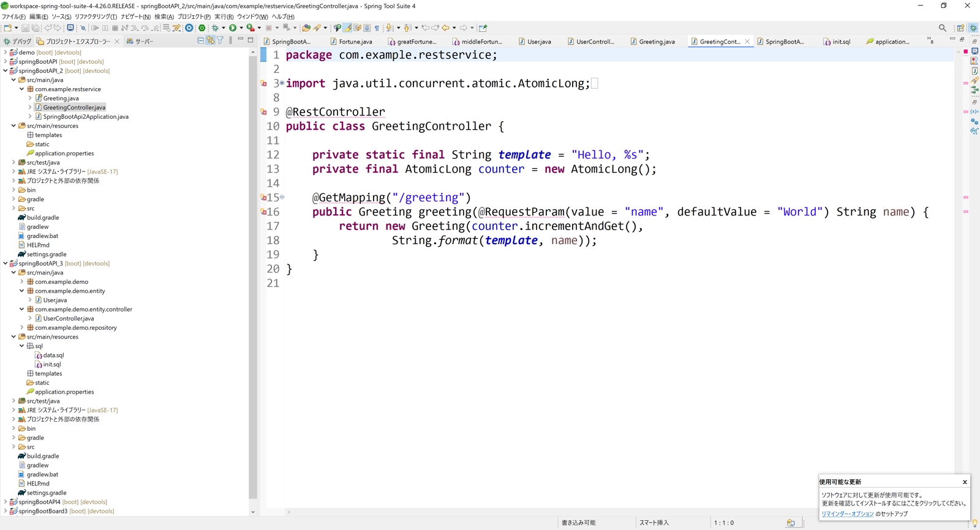Toggle Link with Editor in project explorer
This screenshot has height=530, width=980.
pyautogui.click(x=210, y=40)
